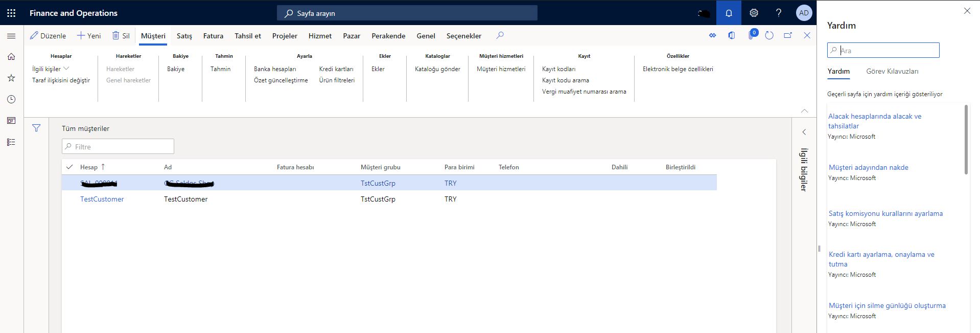The height and width of the screenshot is (333, 980).
Task: Click TstCustGrp in TestCustomer row
Action: [x=378, y=199]
